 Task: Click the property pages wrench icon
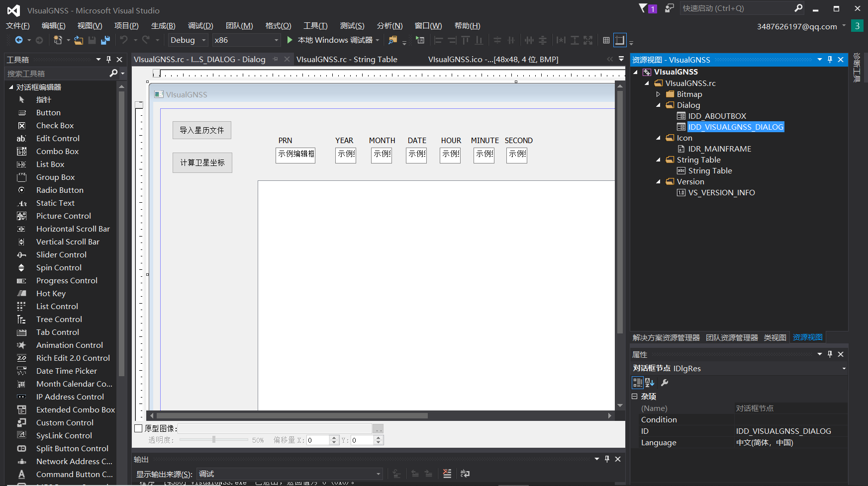[x=665, y=383]
